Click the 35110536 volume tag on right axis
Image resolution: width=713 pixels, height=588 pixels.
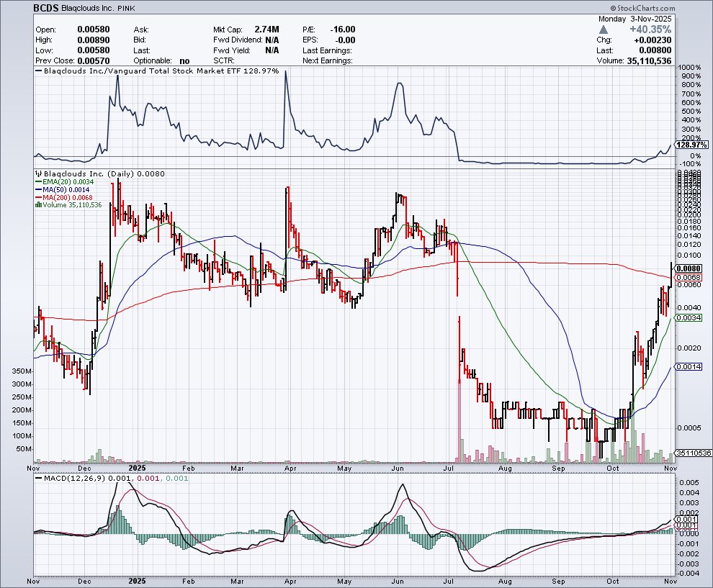pyautogui.click(x=694, y=453)
